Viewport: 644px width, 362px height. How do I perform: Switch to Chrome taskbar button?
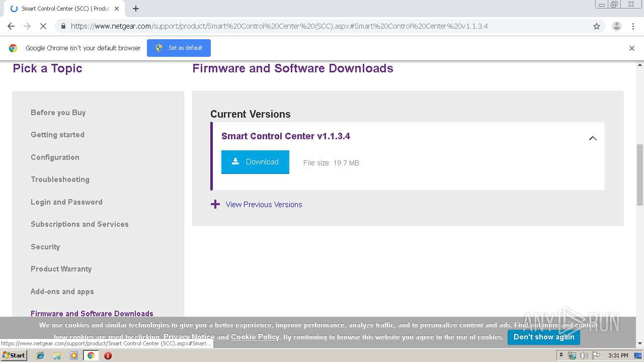pyautogui.click(x=91, y=355)
